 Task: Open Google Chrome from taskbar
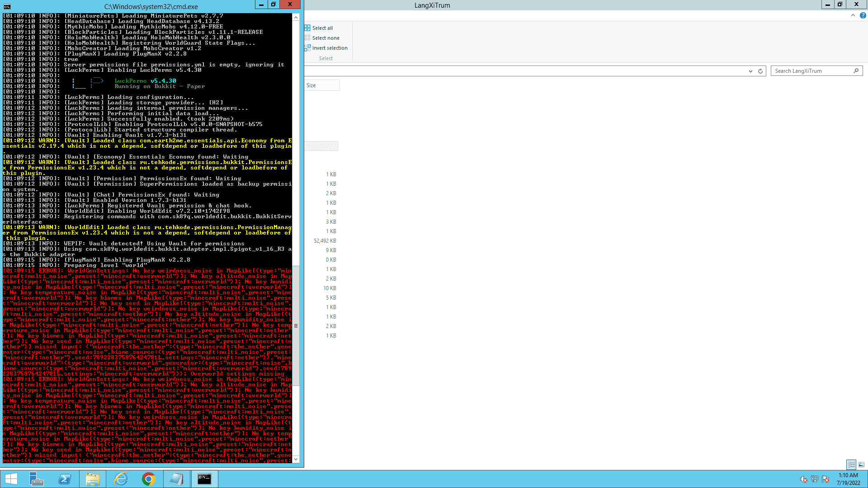(x=148, y=479)
